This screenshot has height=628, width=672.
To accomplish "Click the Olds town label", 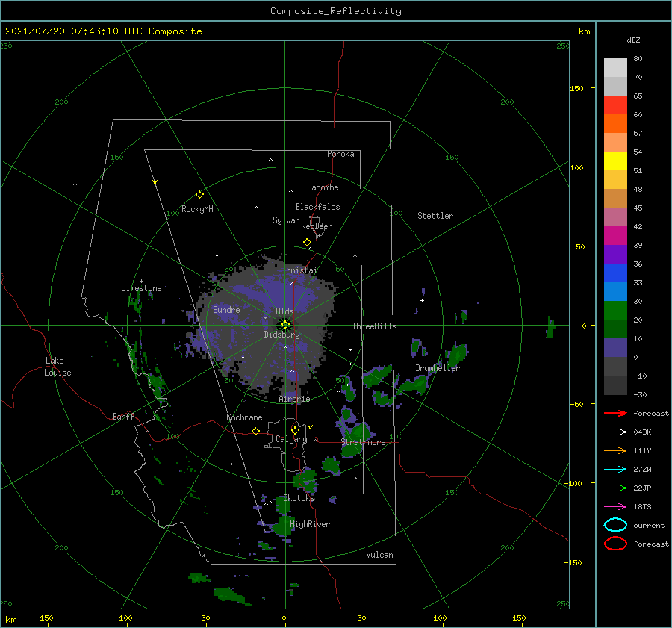I will [x=284, y=311].
